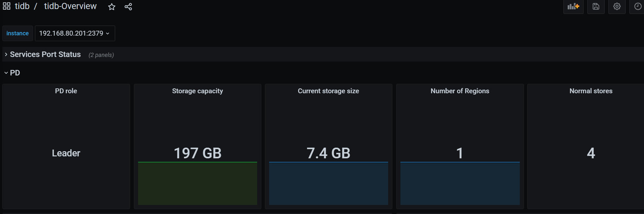Expand the Services Port Status row
The height and width of the screenshot is (214, 644).
[x=45, y=54]
